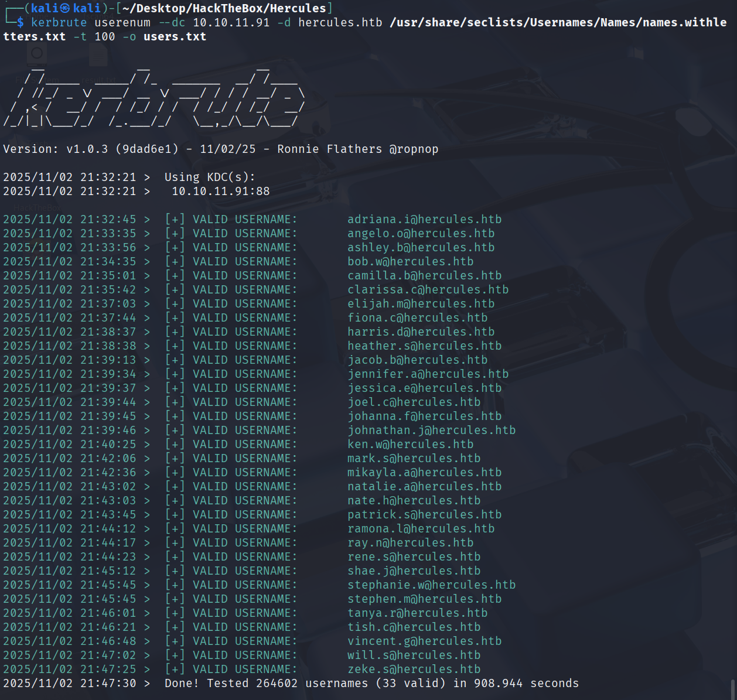
Task: Click harris.d@hercules.htb username
Action: (x=421, y=332)
